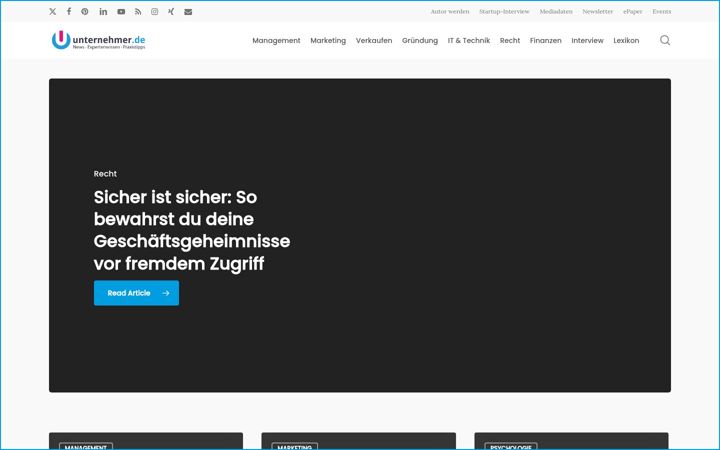Image resolution: width=720 pixels, height=450 pixels.
Task: Open the Finanzen menu item
Action: click(x=546, y=40)
